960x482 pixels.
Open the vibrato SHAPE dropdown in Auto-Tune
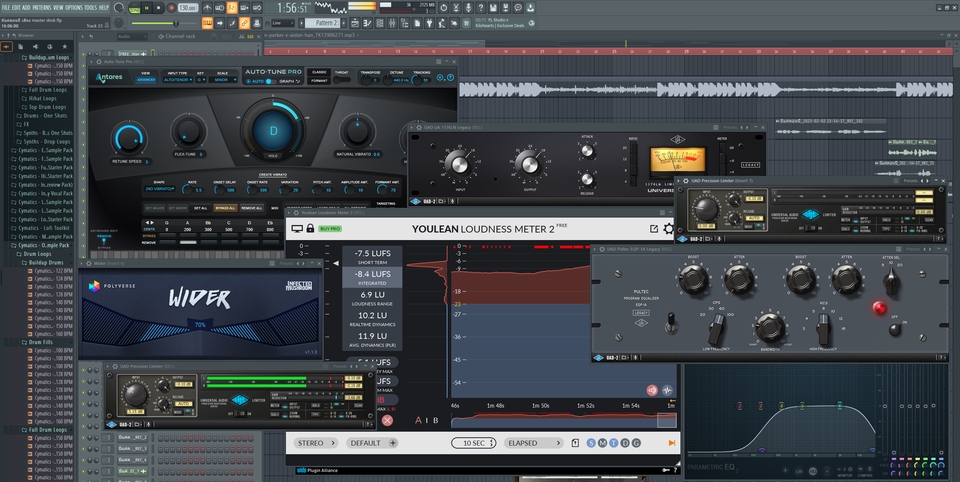point(160,189)
